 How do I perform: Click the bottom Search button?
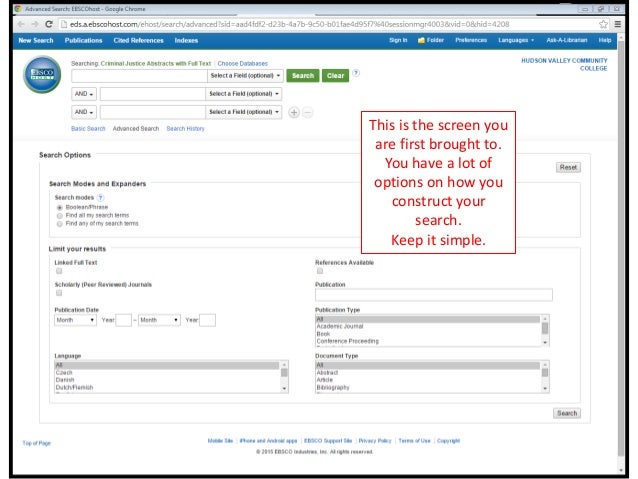(x=567, y=413)
